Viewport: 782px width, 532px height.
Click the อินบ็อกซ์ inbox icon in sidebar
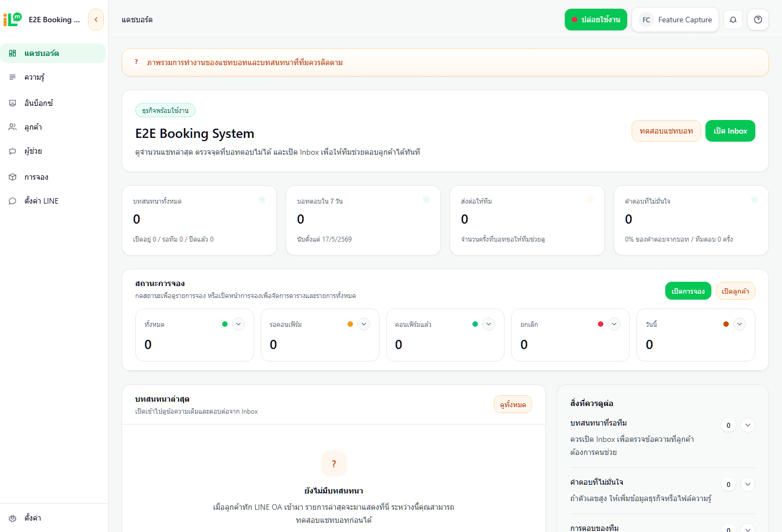(x=12, y=103)
